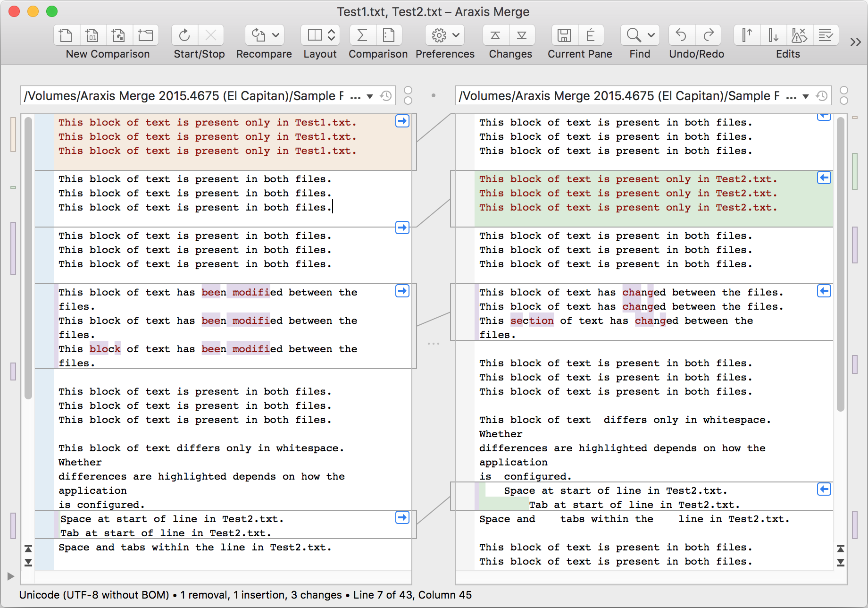Open the Find magnifier tool
This screenshot has width=868, height=608.
pyautogui.click(x=632, y=35)
